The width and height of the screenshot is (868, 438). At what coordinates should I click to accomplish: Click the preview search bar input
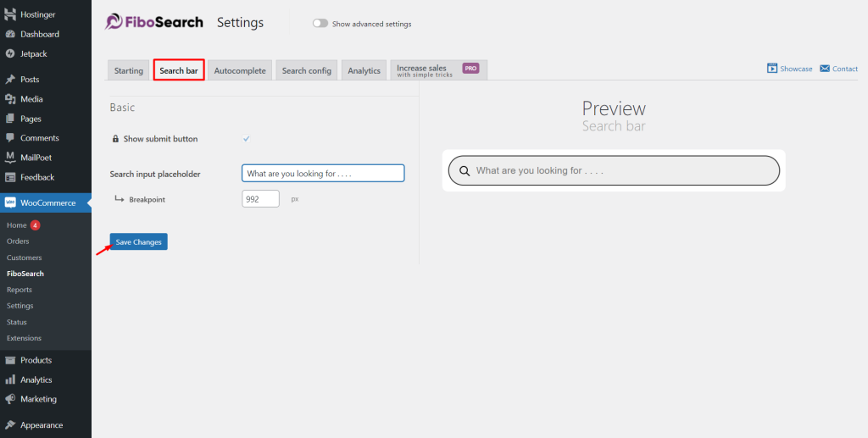coord(614,170)
